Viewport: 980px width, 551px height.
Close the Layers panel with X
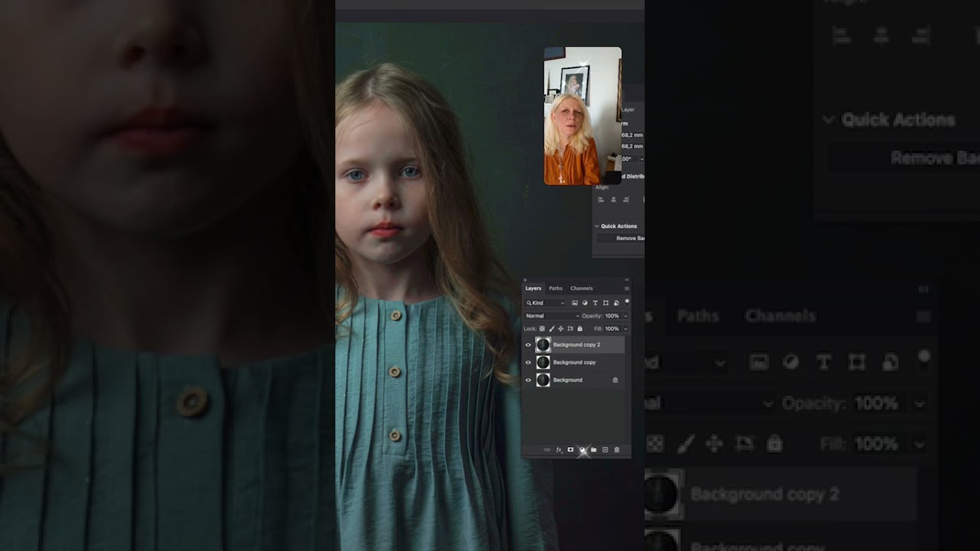click(x=525, y=280)
